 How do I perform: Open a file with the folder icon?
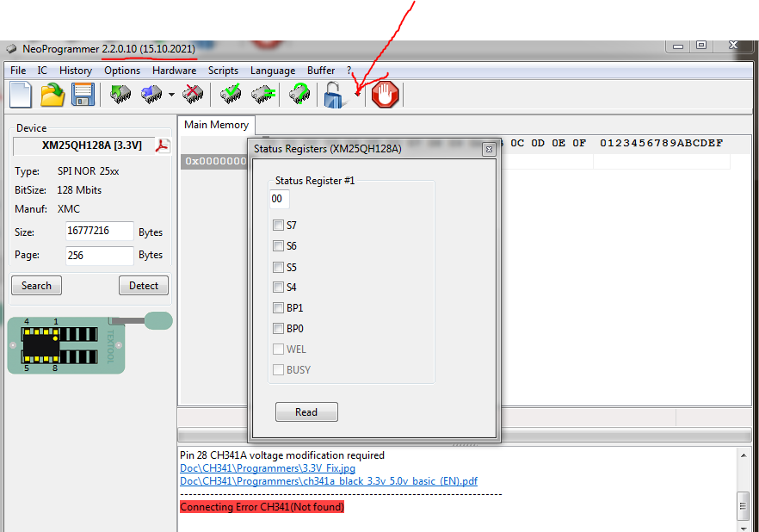[52, 95]
